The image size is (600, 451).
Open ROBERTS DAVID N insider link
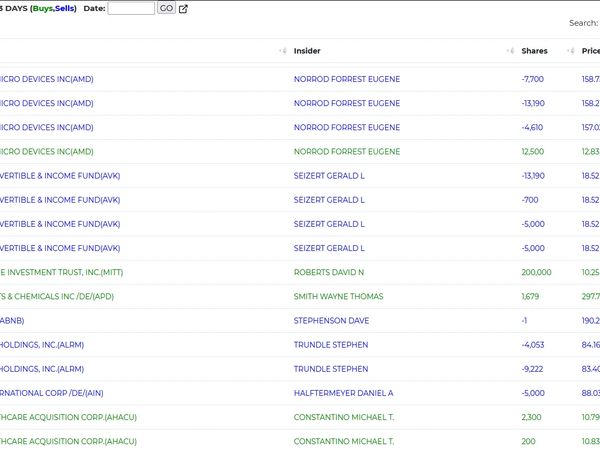pos(329,272)
